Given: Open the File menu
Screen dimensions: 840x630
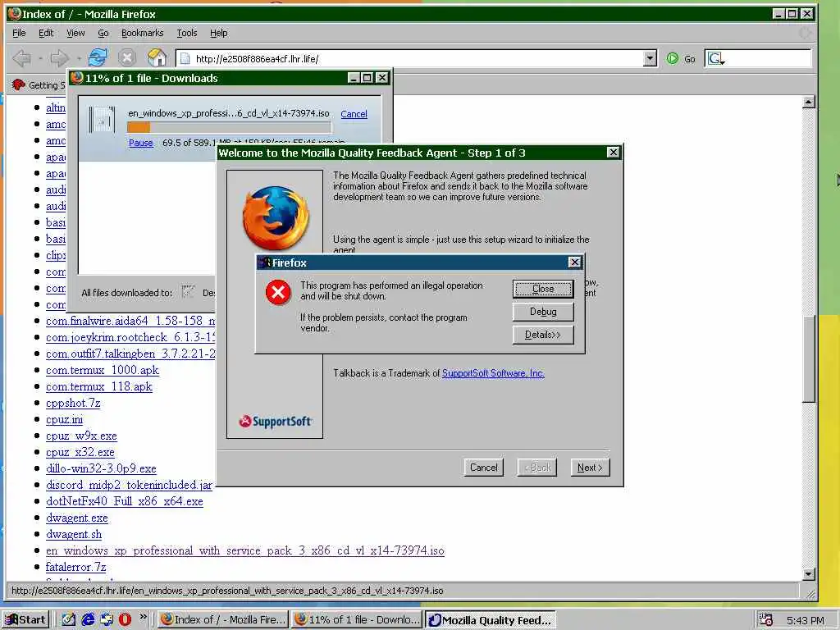Looking at the screenshot, I should 19,33.
